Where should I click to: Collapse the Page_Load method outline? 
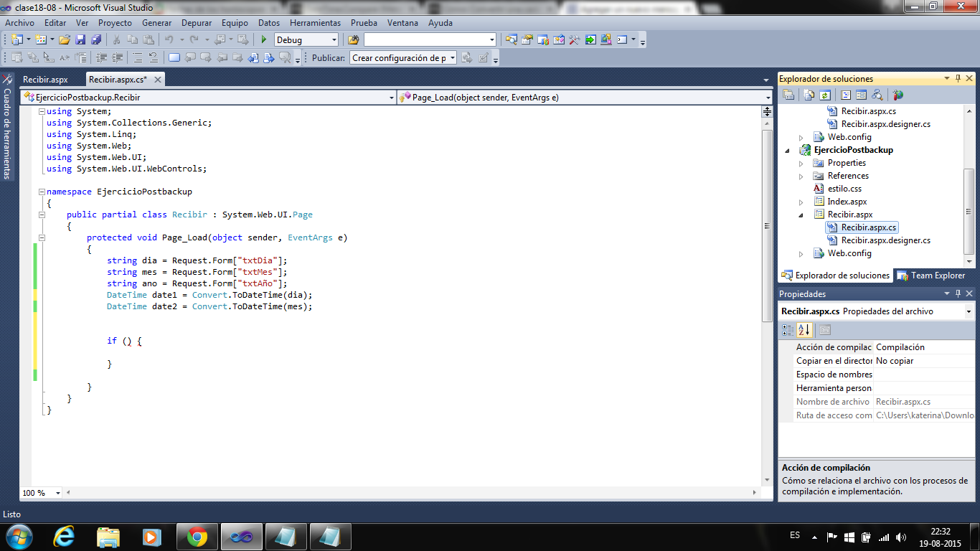pyautogui.click(x=42, y=237)
